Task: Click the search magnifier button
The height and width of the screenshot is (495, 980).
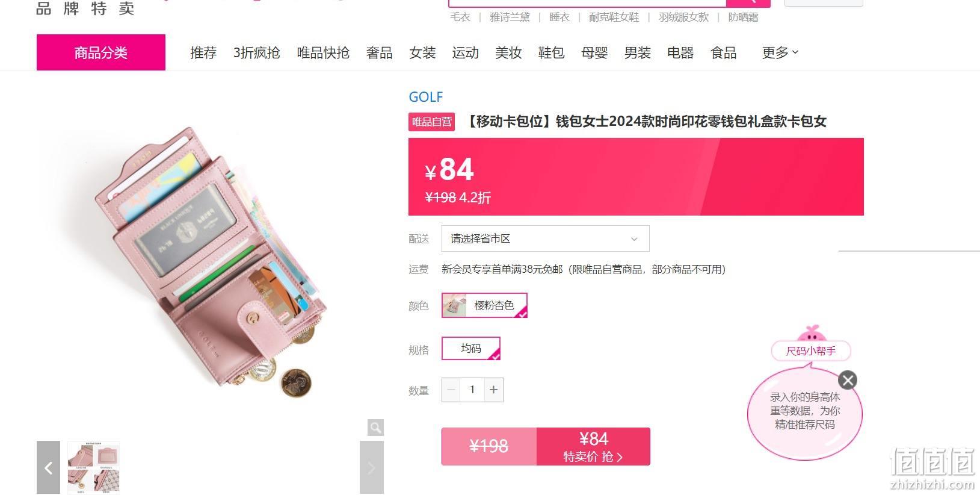Action: click(748, 2)
